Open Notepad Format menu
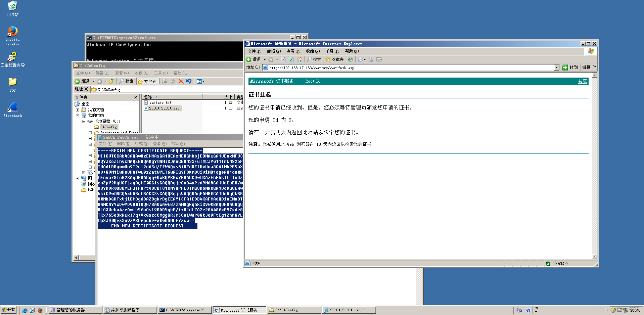Screen dimensions: 644x315 [141, 144]
